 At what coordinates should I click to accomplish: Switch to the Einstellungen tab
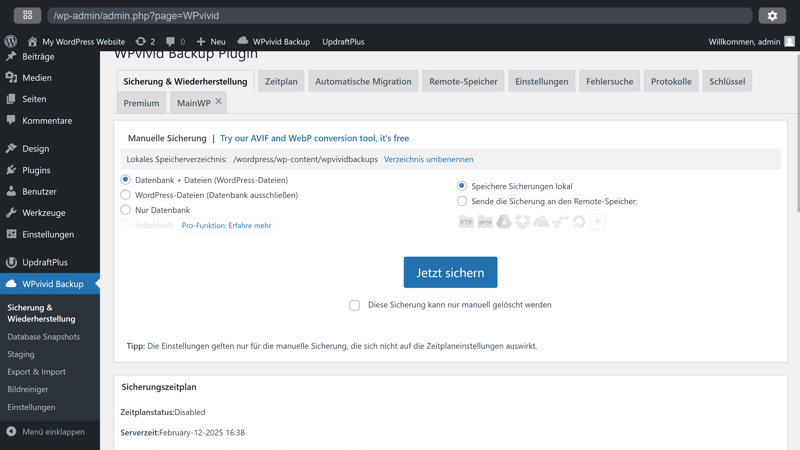coord(542,81)
